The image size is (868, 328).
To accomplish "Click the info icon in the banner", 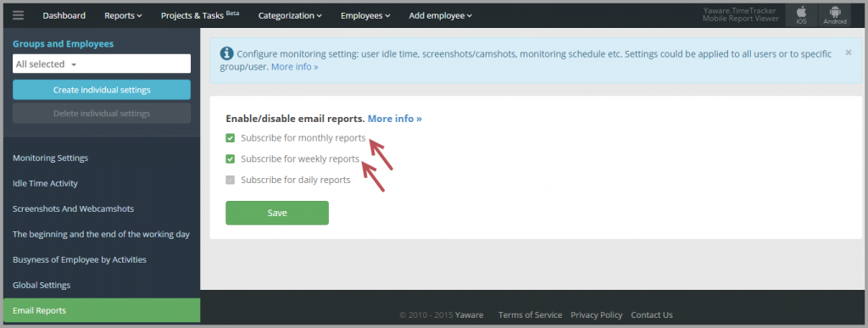I will pyautogui.click(x=226, y=53).
